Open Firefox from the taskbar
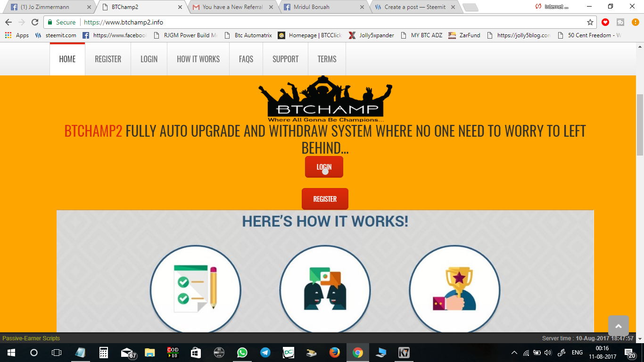This screenshot has height=362, width=644. coord(335,353)
